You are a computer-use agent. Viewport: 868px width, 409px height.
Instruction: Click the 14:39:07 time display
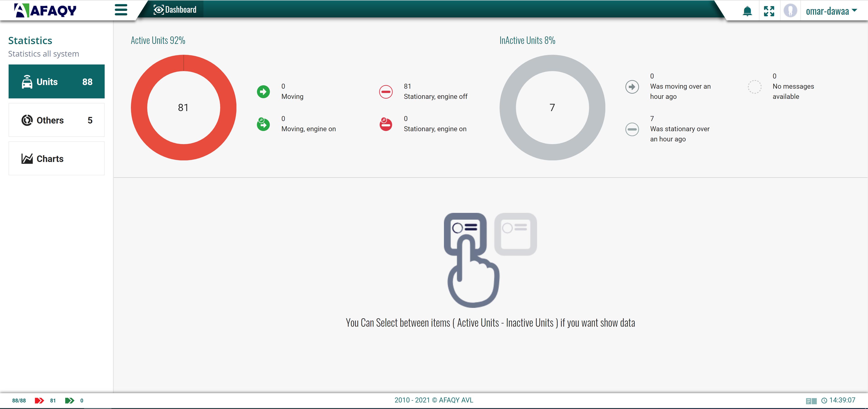(x=842, y=400)
